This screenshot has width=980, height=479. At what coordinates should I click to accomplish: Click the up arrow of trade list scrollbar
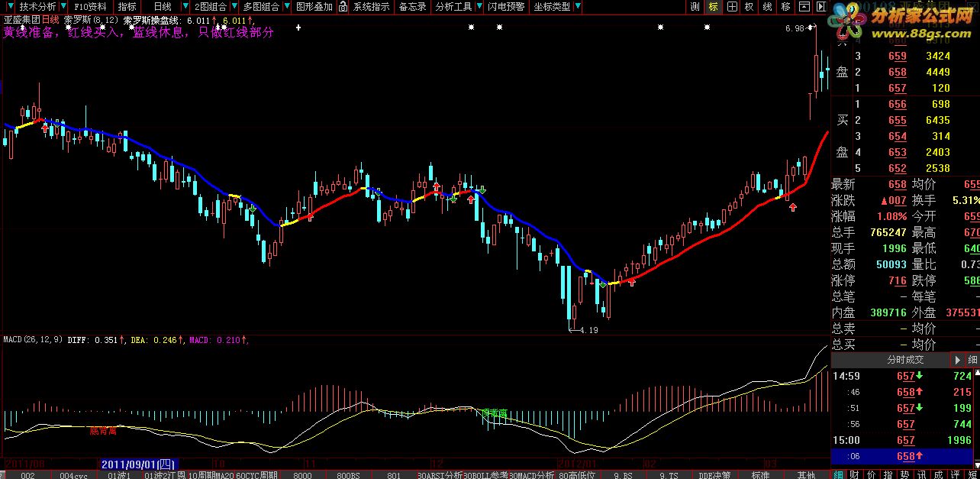(x=977, y=373)
